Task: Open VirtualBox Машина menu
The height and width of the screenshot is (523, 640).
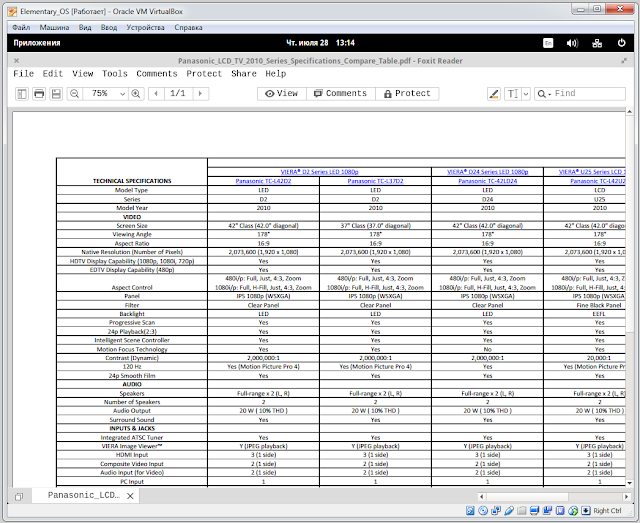Action: click(54, 27)
